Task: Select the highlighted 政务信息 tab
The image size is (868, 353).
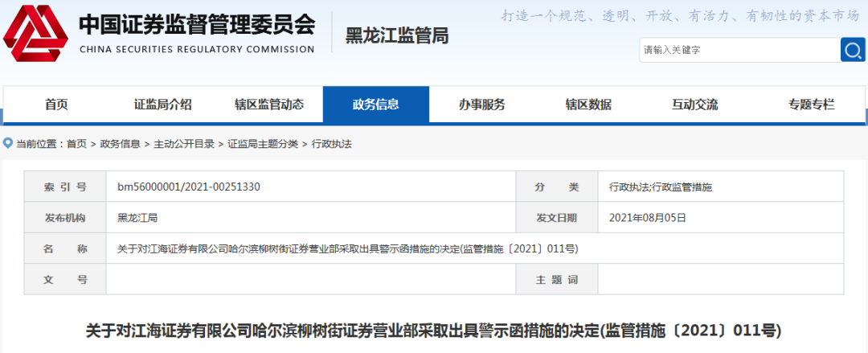Action: pos(376,105)
